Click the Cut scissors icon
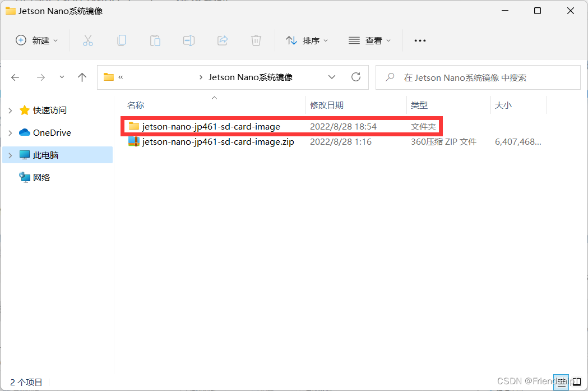 [88, 40]
